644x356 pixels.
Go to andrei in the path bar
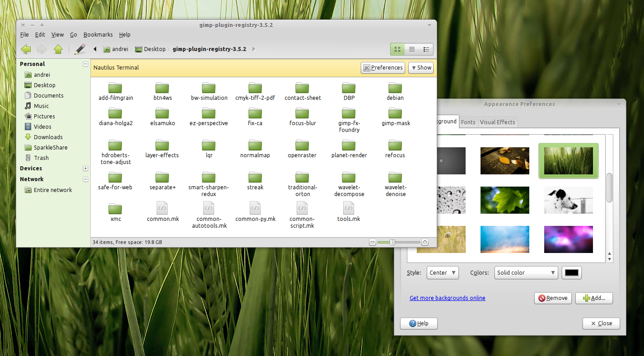pyautogui.click(x=116, y=49)
